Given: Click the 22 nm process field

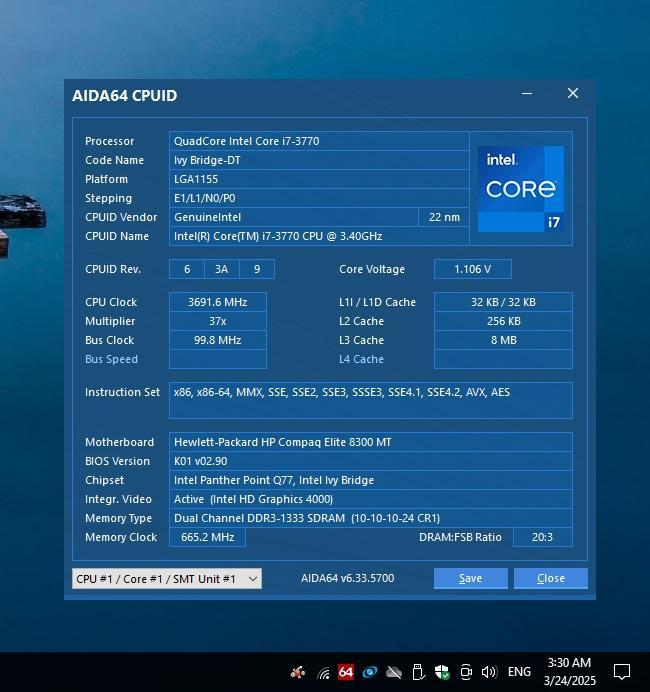Looking at the screenshot, I should (x=444, y=217).
